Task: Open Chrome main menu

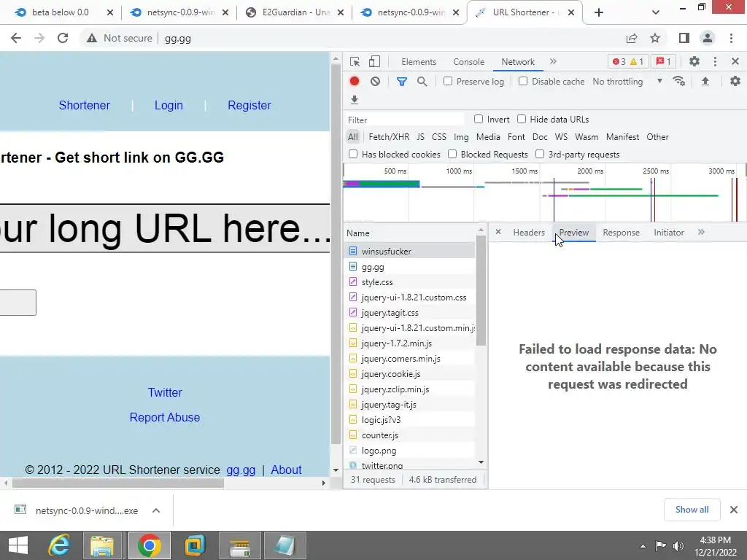Action: coord(731,38)
